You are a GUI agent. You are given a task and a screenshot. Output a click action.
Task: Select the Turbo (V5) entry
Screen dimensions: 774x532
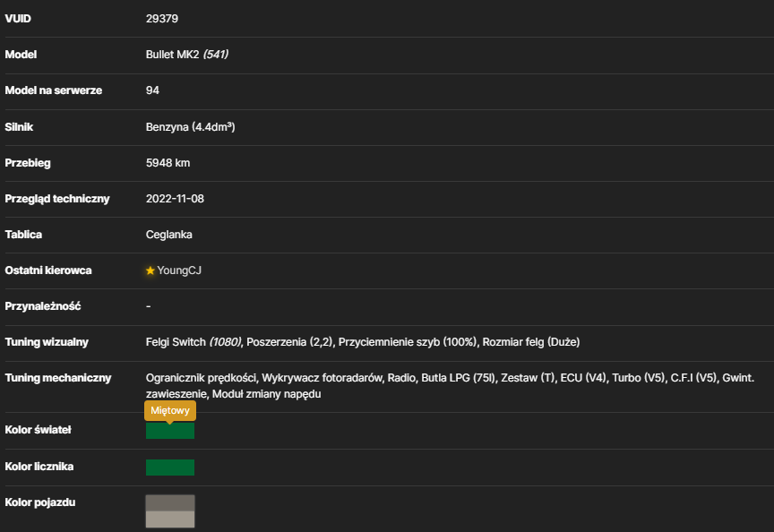(640, 378)
